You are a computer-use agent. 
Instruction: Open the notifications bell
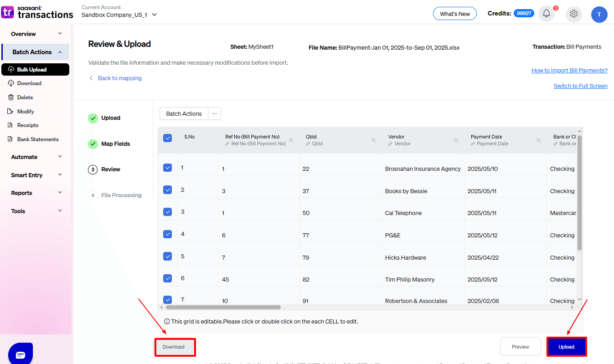pyautogui.click(x=547, y=14)
